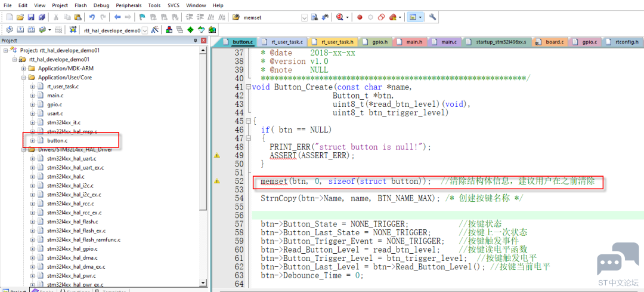Open Configuration with the wrench icon
The image size is (644, 292).
click(432, 17)
